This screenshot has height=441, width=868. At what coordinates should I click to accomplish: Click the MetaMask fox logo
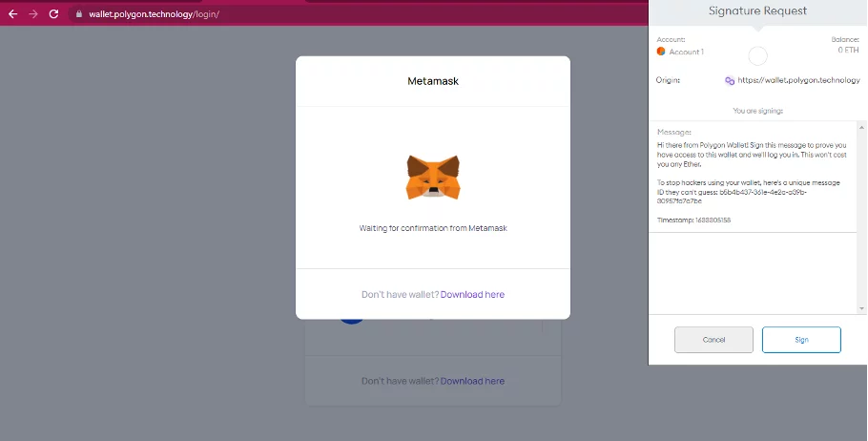(433, 178)
